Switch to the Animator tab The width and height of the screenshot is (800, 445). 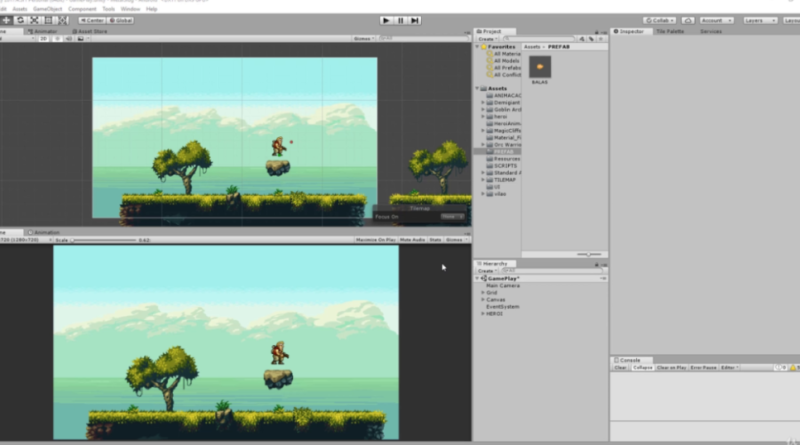point(42,32)
